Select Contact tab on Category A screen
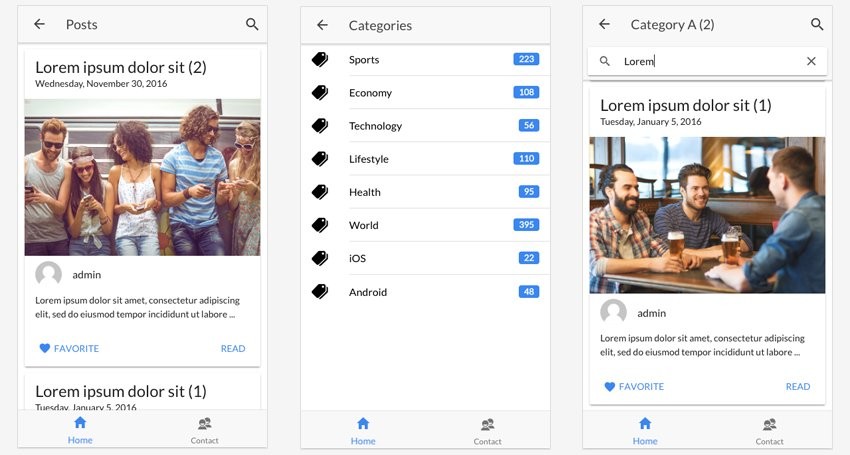 (x=769, y=432)
